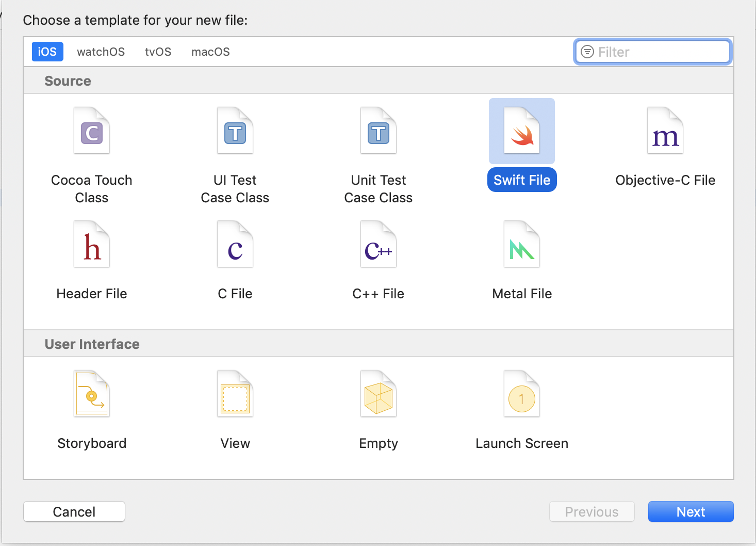The height and width of the screenshot is (546, 756).
Task: Choose the Objective-C File icon
Action: (x=665, y=131)
